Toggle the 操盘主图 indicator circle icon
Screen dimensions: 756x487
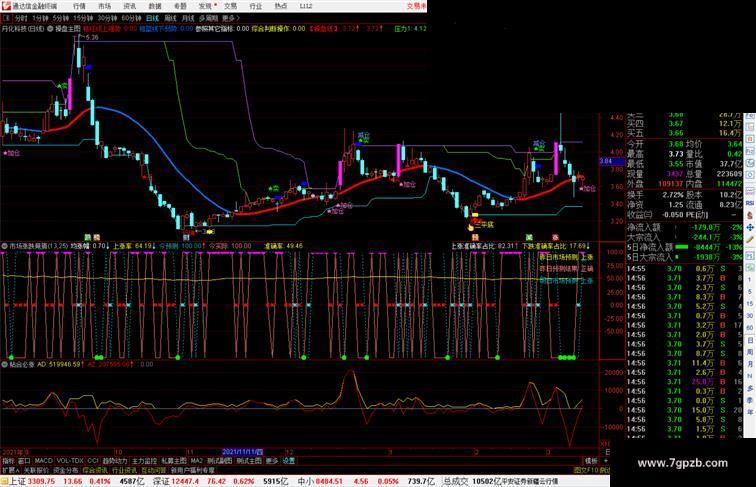(50, 29)
